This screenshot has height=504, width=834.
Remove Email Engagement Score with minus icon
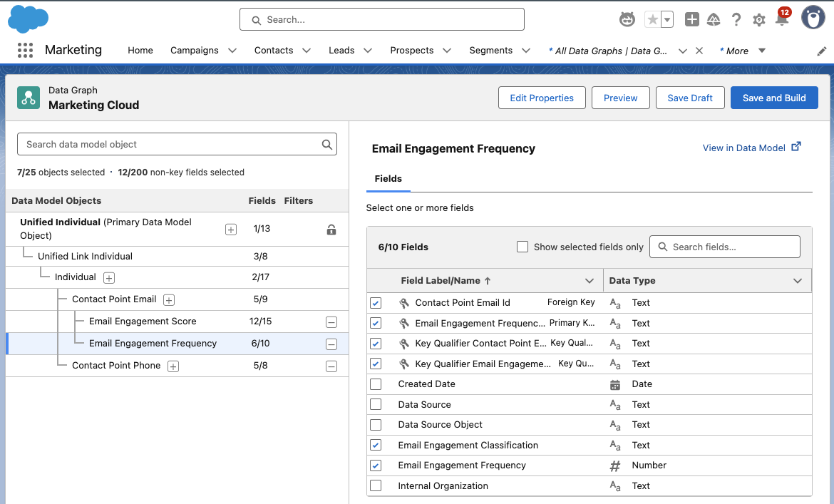pyautogui.click(x=331, y=322)
